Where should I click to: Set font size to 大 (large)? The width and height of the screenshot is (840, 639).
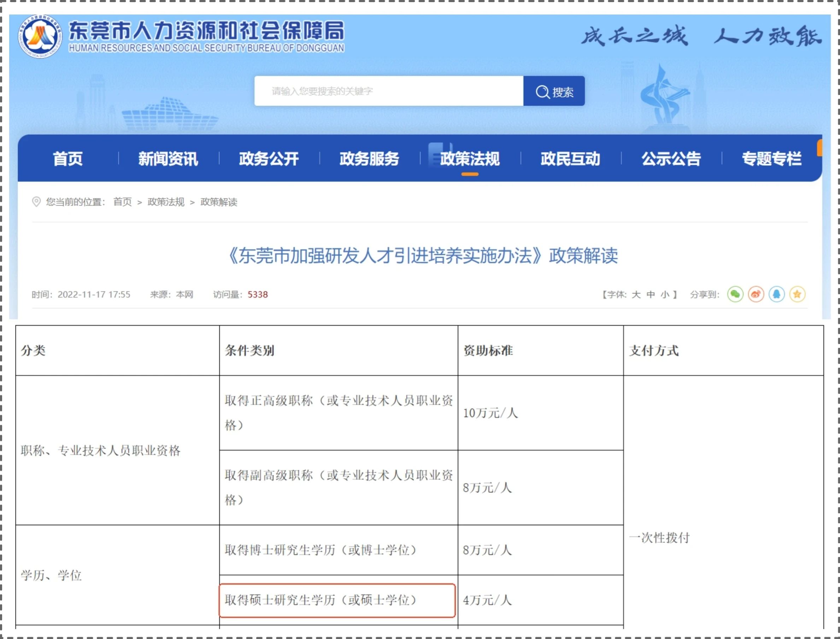pyautogui.click(x=636, y=295)
